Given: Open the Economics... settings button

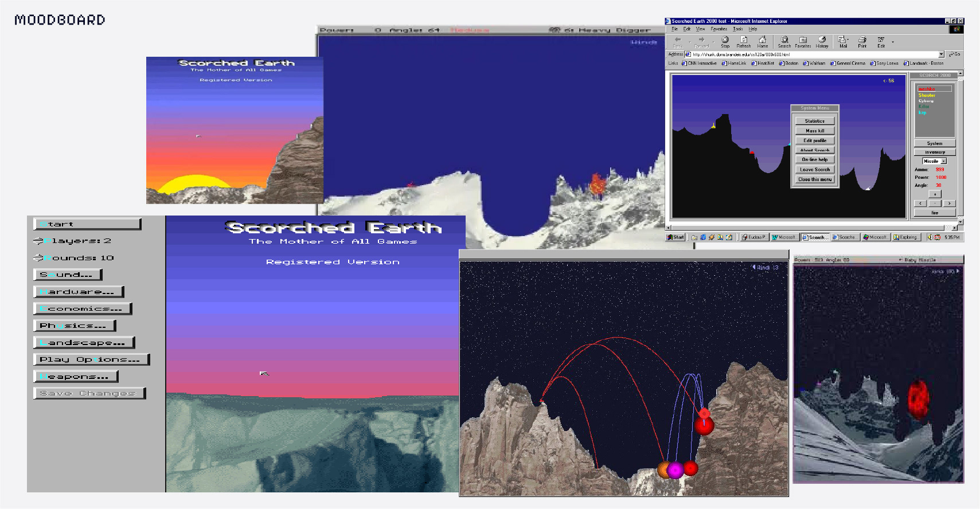Looking at the screenshot, I should click(x=83, y=308).
